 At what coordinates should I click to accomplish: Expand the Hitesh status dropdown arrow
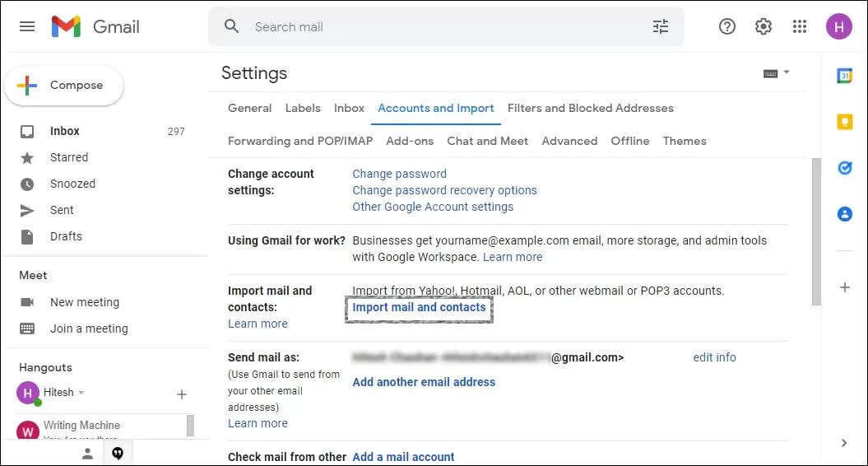[81, 393]
